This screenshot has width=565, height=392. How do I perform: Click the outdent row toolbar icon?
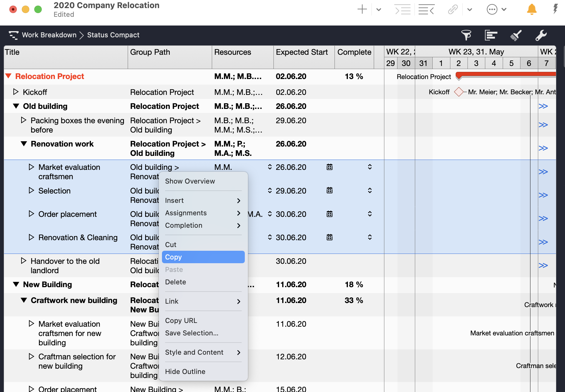pos(426,10)
